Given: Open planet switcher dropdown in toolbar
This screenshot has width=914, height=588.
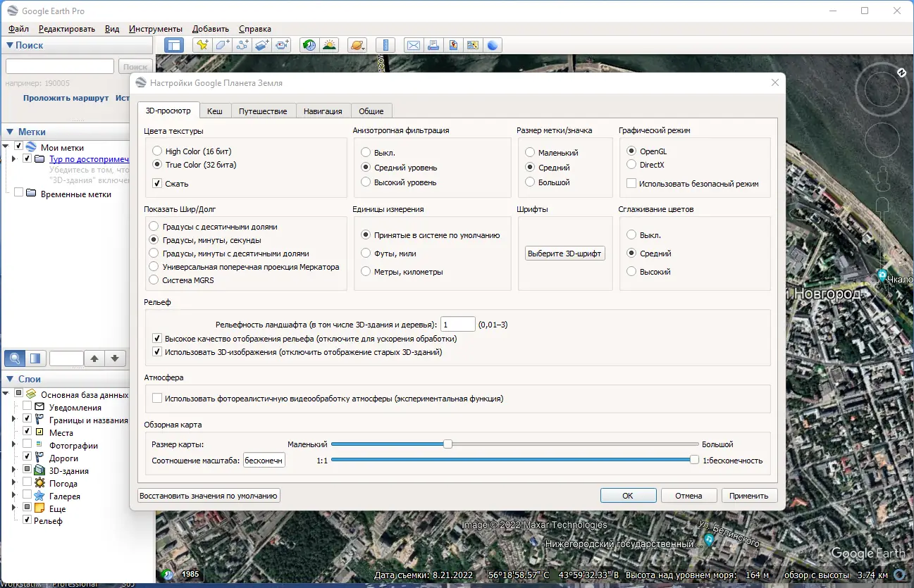Looking at the screenshot, I should point(357,45).
